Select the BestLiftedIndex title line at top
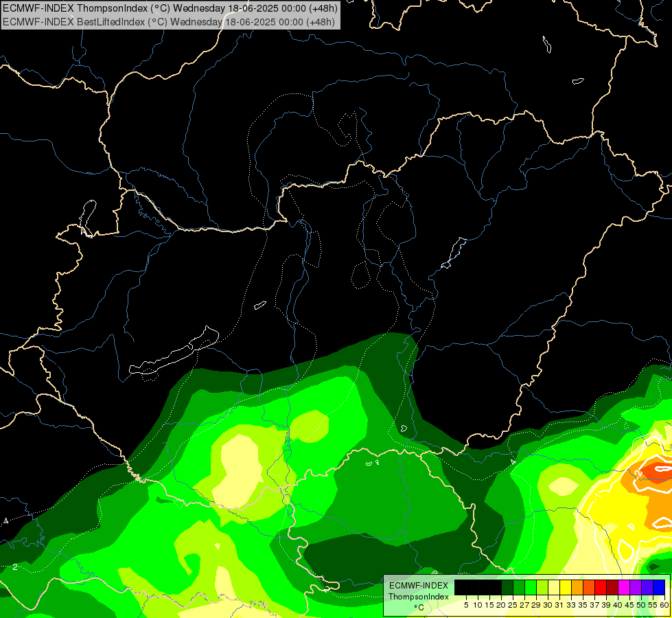 [x=169, y=22]
